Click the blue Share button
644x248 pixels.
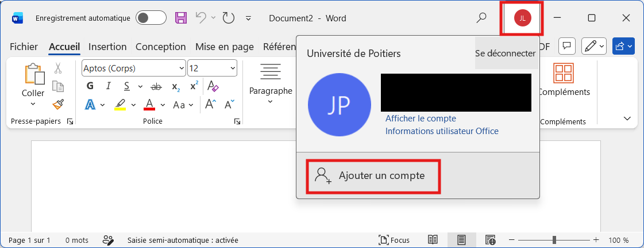(623, 46)
